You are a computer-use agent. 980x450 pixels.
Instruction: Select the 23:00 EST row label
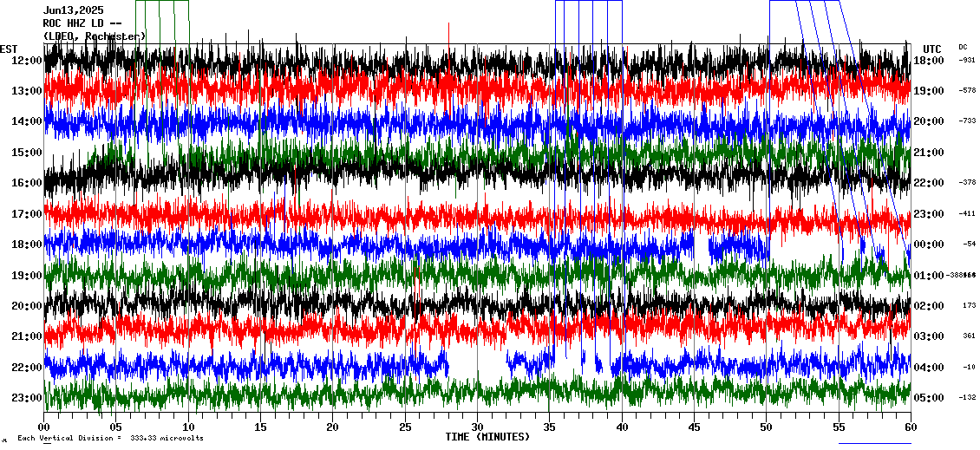click(27, 398)
